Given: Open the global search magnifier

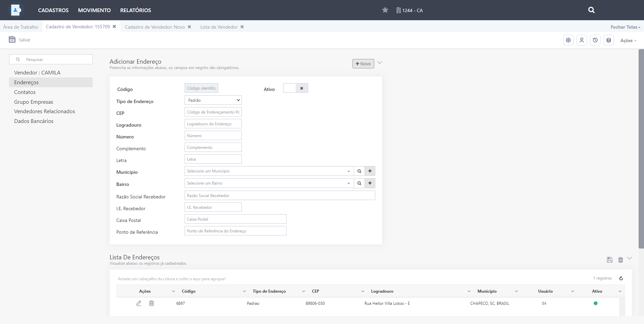Looking at the screenshot, I should 592,10.
